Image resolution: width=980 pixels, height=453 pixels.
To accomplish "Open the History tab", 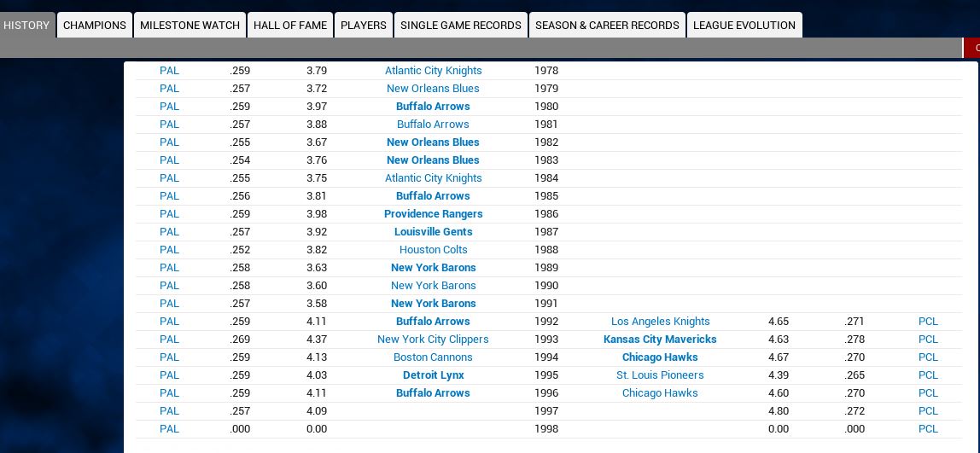I will [x=27, y=26].
